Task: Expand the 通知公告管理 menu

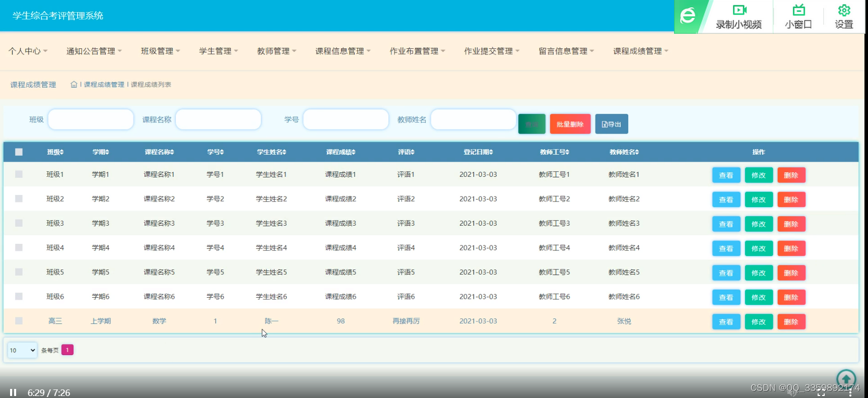Action: point(94,51)
